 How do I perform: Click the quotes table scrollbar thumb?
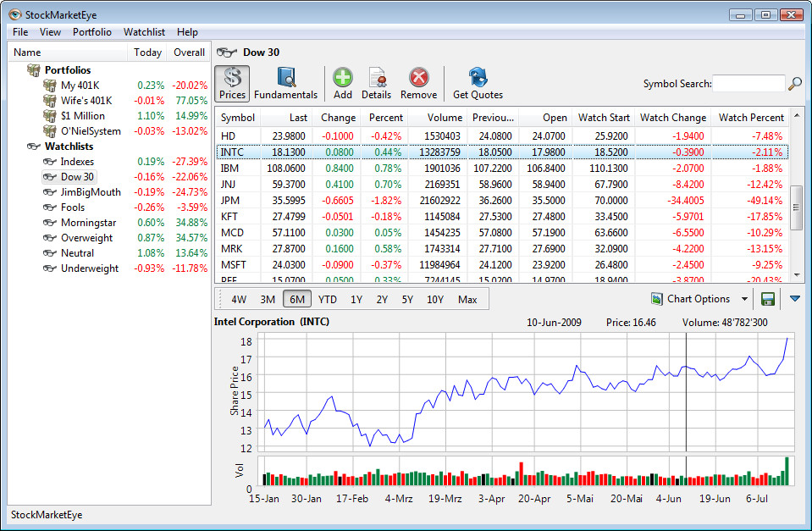(797, 207)
